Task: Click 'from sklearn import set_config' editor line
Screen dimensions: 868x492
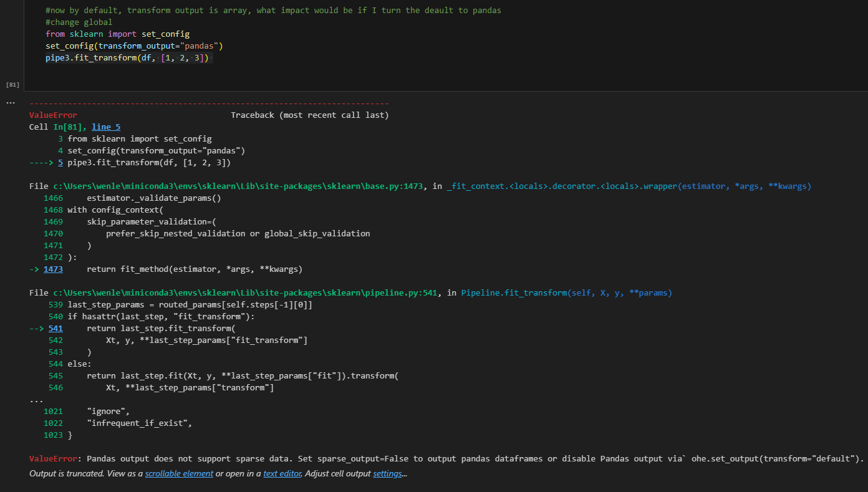Action: 117,34
